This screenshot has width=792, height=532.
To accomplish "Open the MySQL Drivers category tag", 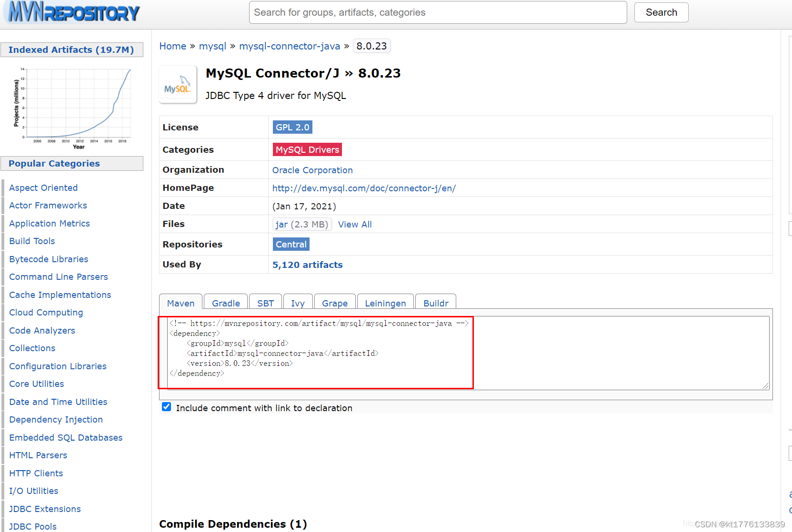I will 307,149.
